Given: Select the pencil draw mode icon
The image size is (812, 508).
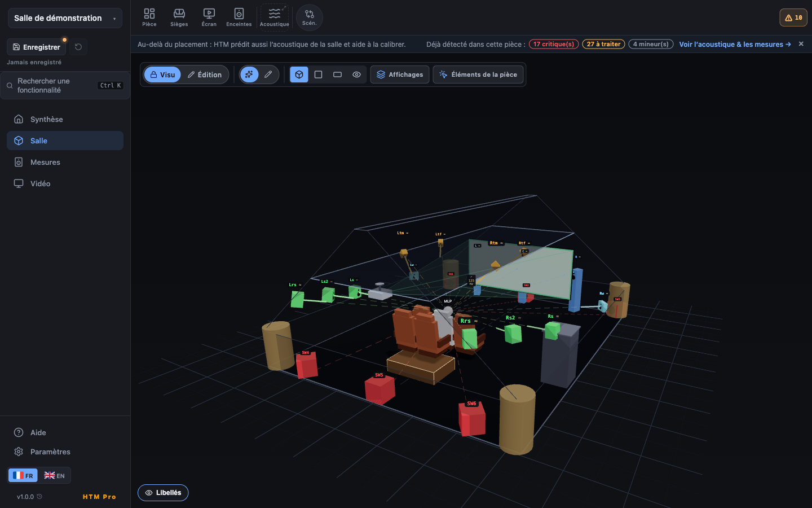Looking at the screenshot, I should [x=268, y=75].
